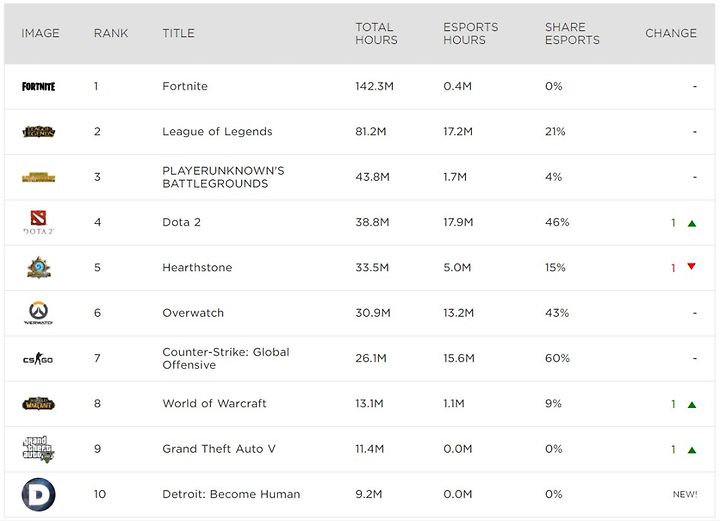
Task: Click the 0.4M esports hours value
Action: [x=457, y=86]
